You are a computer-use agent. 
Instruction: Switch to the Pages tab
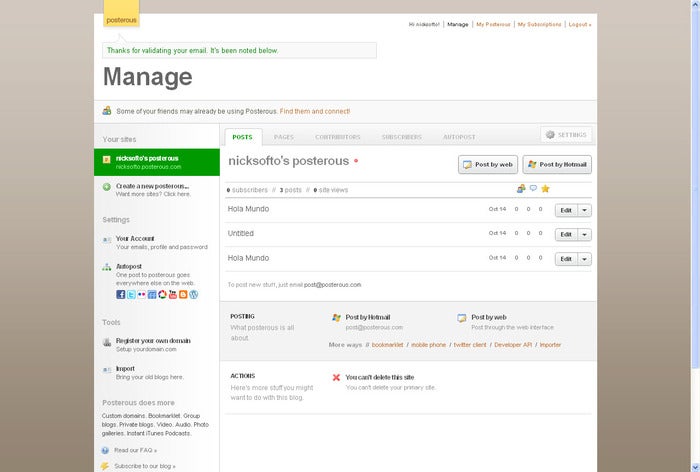click(x=284, y=137)
